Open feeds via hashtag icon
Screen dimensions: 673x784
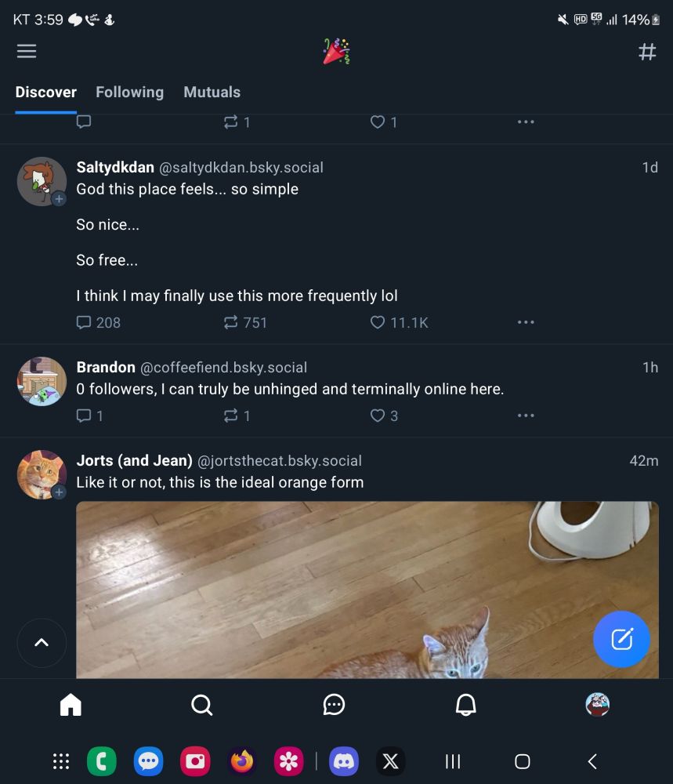click(x=647, y=52)
